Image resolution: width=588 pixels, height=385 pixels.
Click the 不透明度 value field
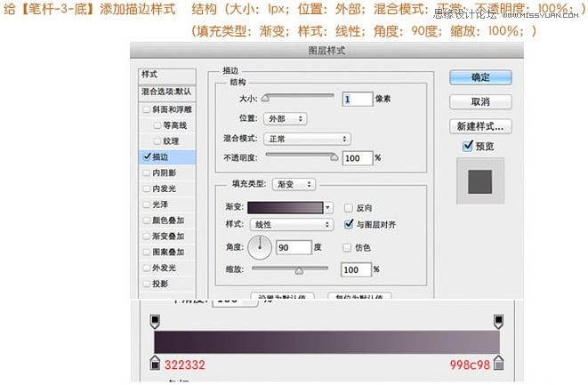coord(358,158)
